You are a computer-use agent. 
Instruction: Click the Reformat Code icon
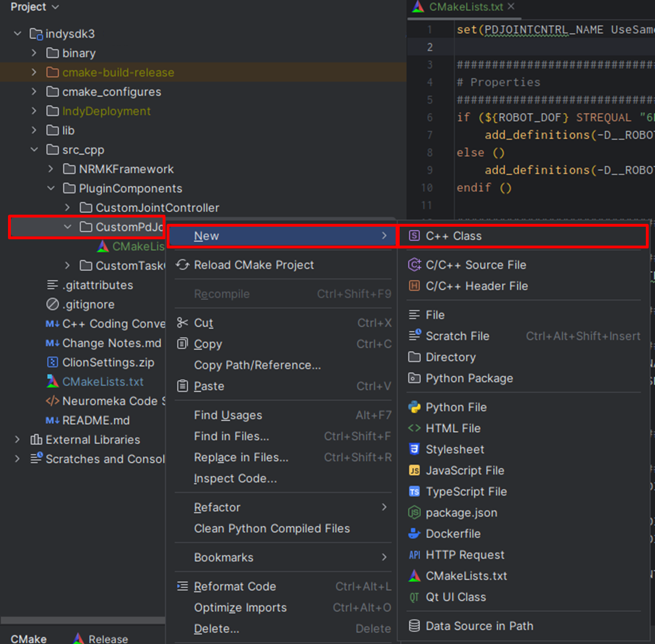click(x=183, y=586)
